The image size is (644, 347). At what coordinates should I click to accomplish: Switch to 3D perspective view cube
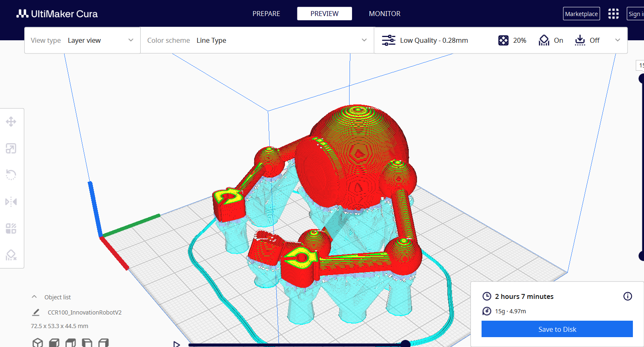tap(38, 342)
